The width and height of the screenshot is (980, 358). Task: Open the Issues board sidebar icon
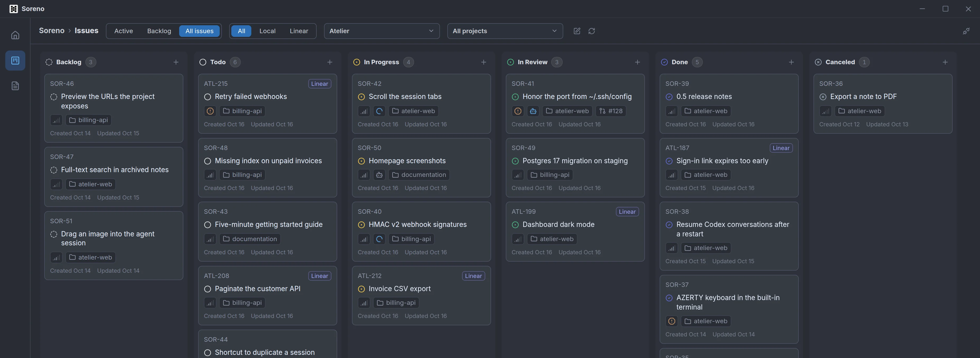tap(15, 61)
